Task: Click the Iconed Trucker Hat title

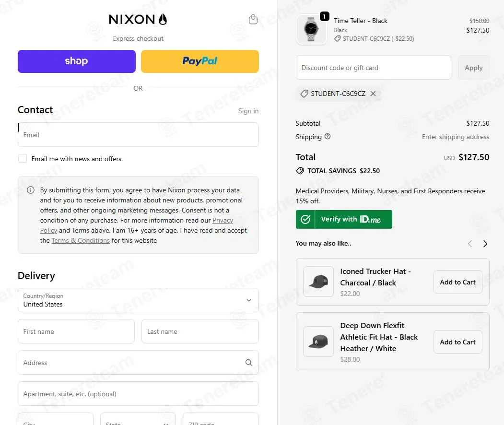Action: tap(375, 277)
